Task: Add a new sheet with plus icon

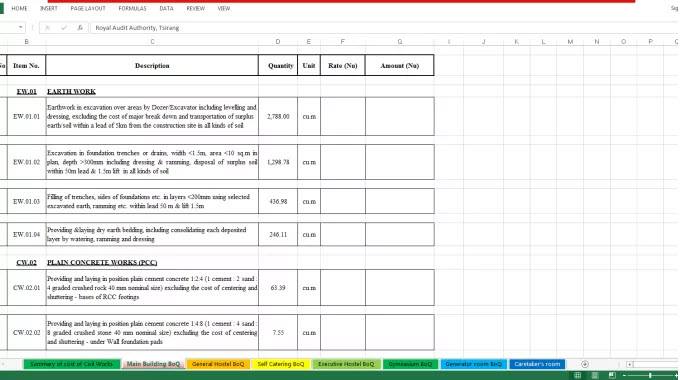Action: pyautogui.click(x=585, y=364)
